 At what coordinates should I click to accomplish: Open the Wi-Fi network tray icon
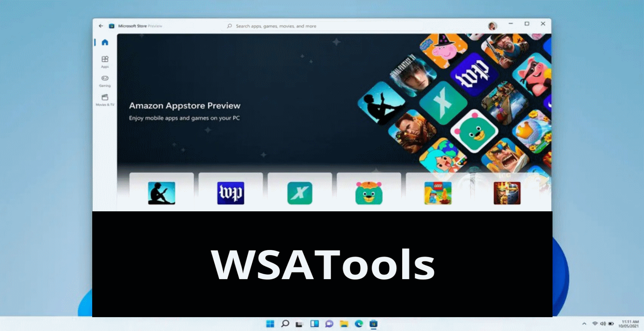(595, 324)
